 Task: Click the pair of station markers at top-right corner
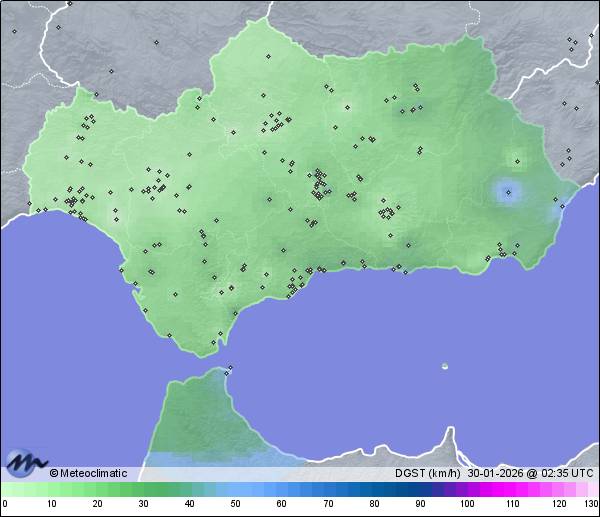pos(572,41)
